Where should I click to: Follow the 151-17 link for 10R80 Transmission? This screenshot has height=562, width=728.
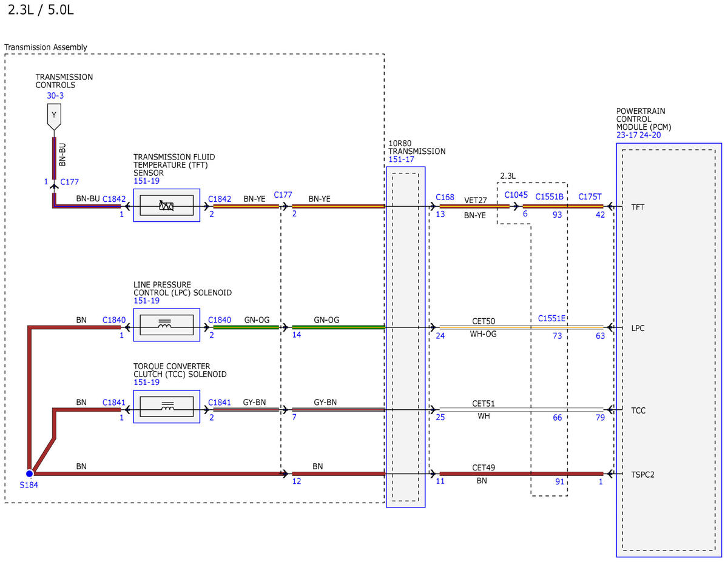[401, 159]
